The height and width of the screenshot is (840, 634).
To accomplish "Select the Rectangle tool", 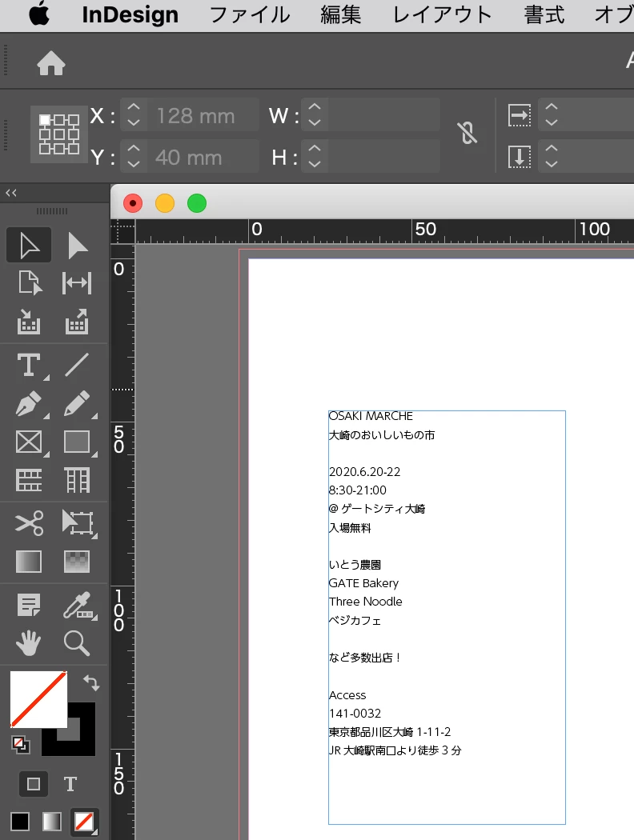I will pos(77,442).
